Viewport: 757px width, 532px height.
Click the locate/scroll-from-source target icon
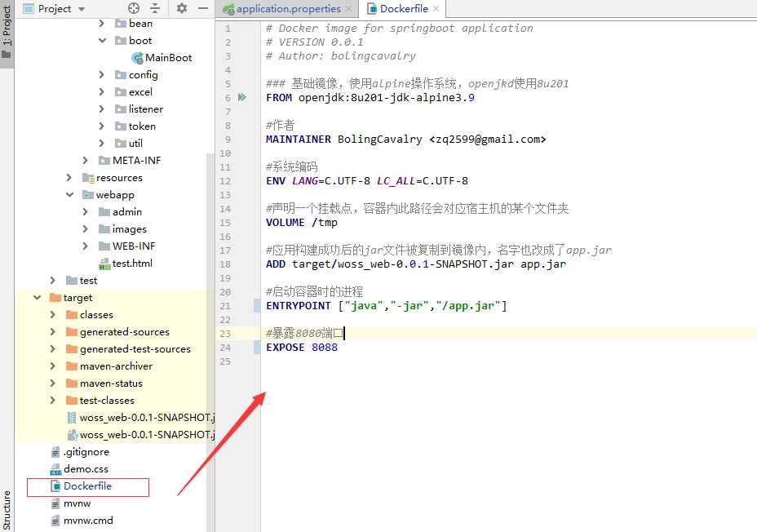(134, 8)
